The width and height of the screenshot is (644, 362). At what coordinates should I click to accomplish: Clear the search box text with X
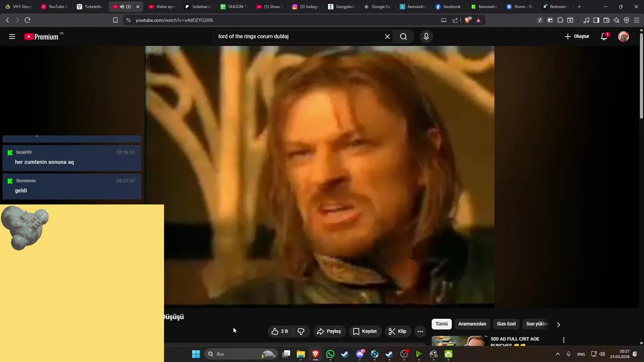click(387, 37)
